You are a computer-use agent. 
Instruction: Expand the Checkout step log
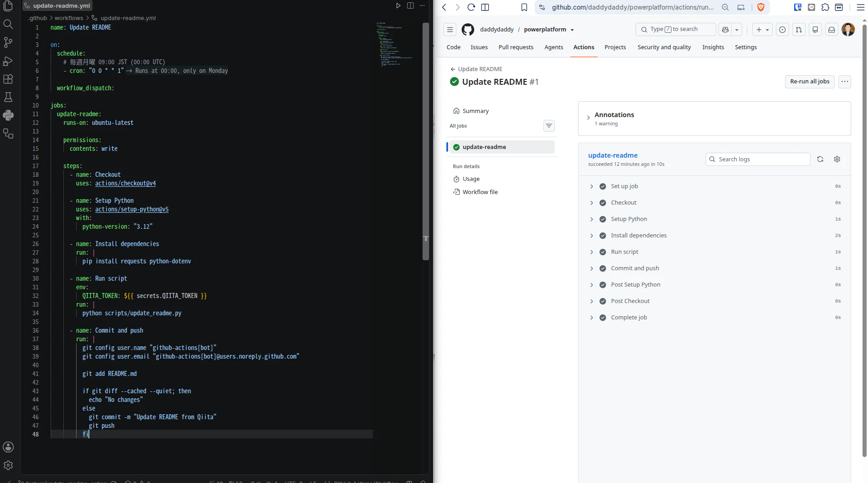tap(592, 203)
